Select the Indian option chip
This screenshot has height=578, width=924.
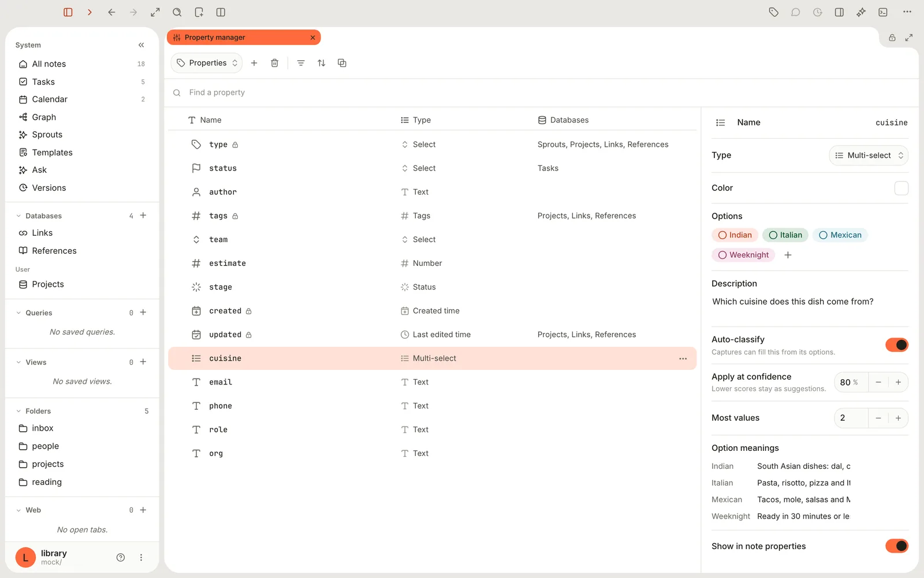735,235
